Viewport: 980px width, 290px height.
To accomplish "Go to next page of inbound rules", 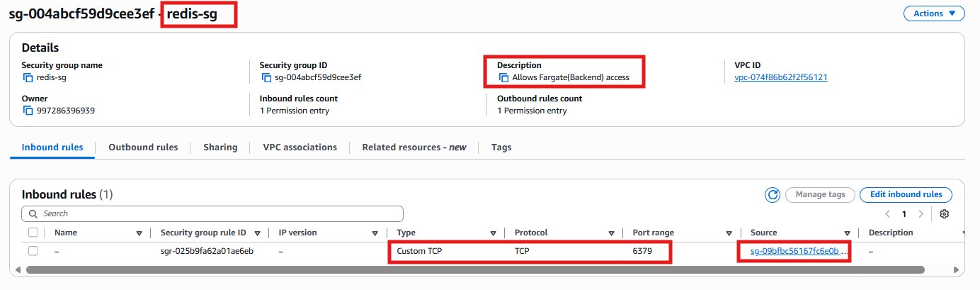I will pos(921,213).
